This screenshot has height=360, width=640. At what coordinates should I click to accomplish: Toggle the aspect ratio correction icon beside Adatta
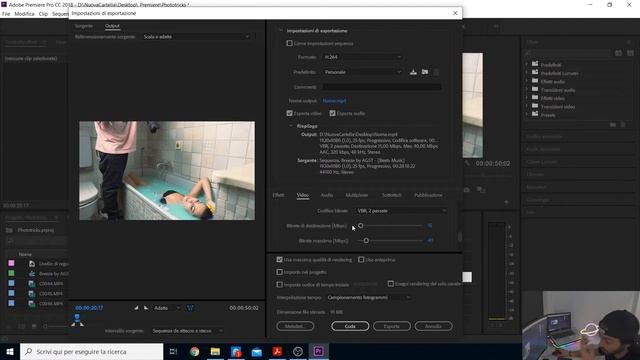click(x=190, y=308)
